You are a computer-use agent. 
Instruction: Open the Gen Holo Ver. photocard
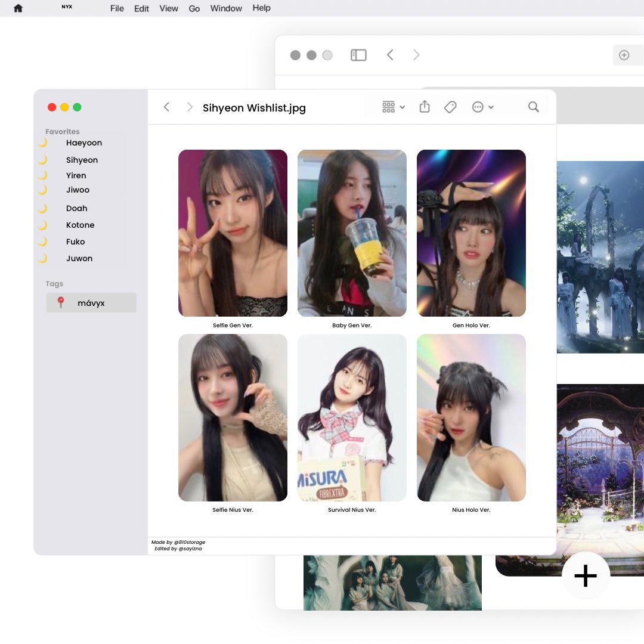[471, 233]
